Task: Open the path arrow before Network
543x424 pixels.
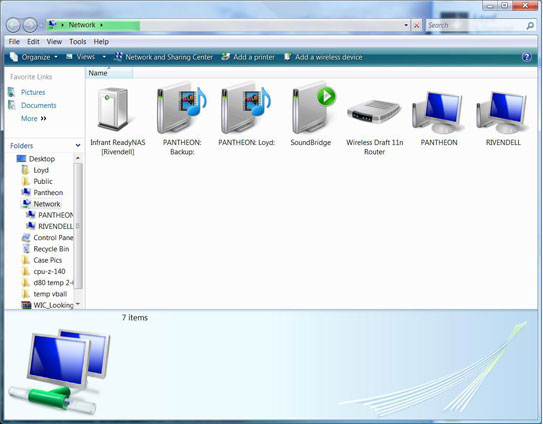Action: click(63, 25)
